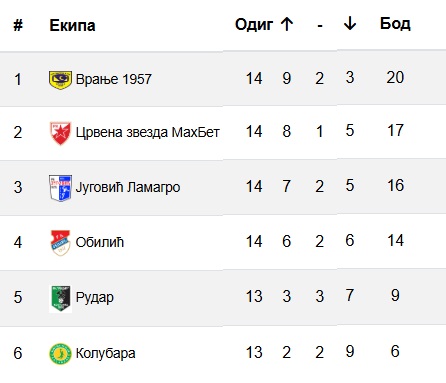Sort by the Бод points header
This screenshot has height=383, width=446.
395,24
